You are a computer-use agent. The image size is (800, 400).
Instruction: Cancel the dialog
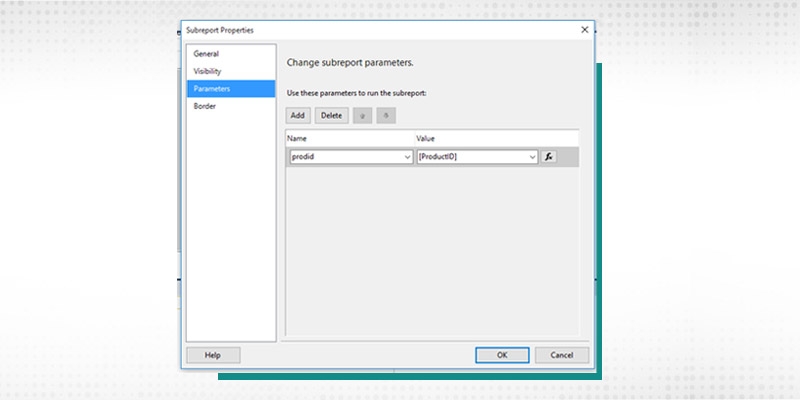561,355
